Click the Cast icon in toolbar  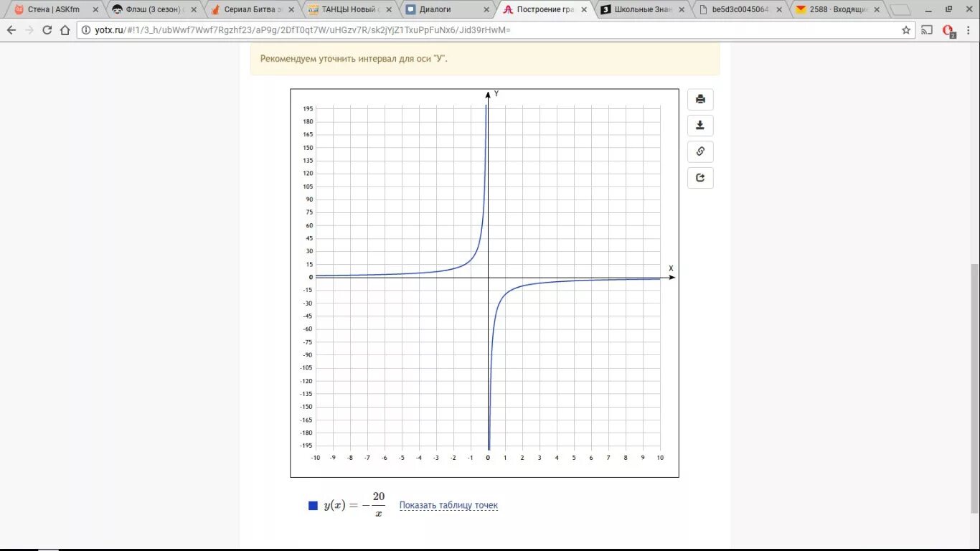pos(927,30)
